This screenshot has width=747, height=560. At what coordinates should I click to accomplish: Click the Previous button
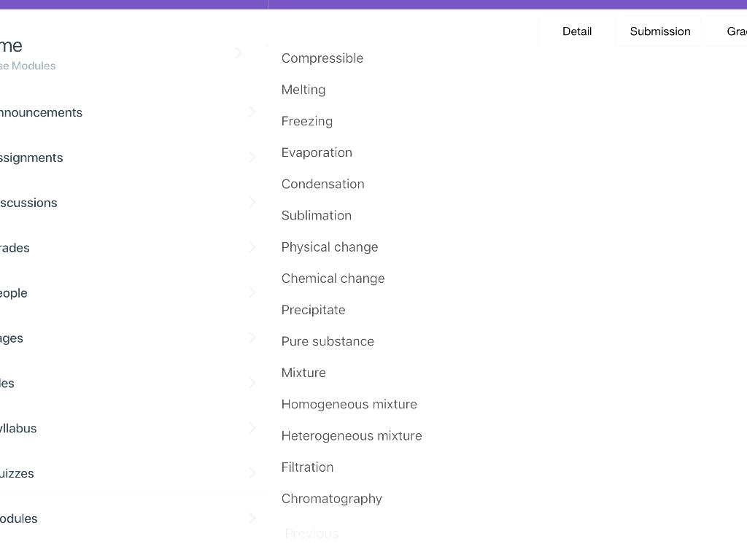pos(311,534)
